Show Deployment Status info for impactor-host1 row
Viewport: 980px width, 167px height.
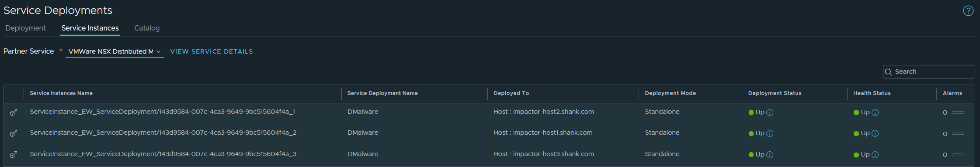(x=770, y=133)
